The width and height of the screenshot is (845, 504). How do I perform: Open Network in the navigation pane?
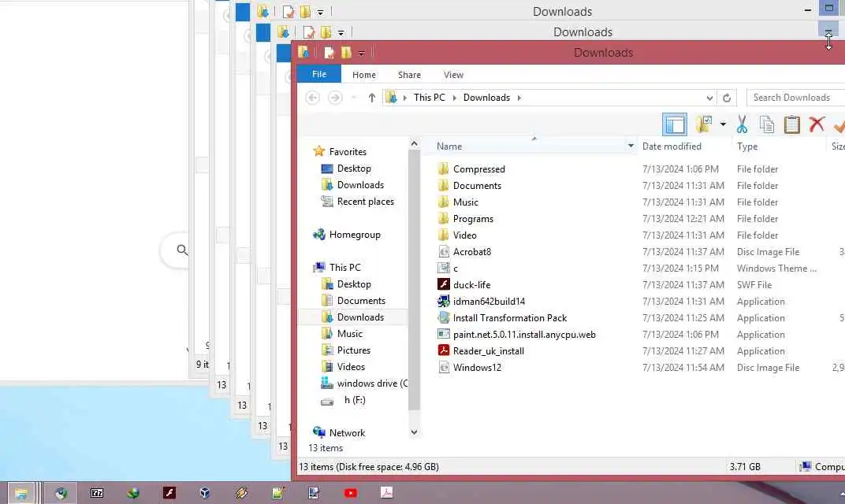click(x=347, y=433)
